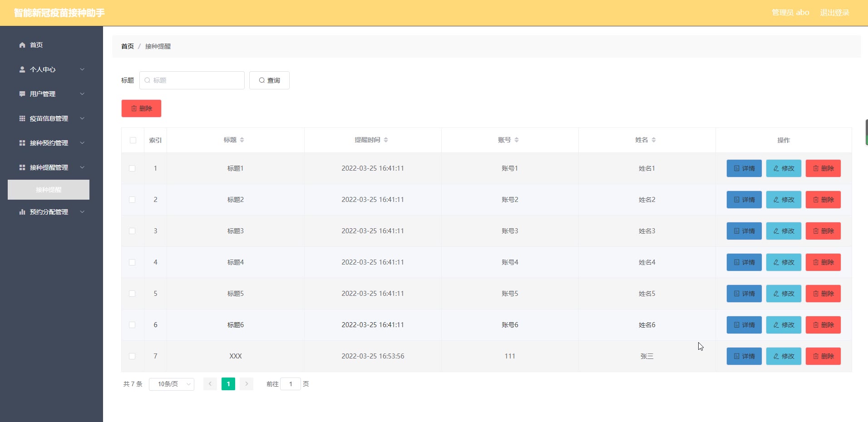Go to next page with right arrow
868x422 pixels.
(x=247, y=384)
